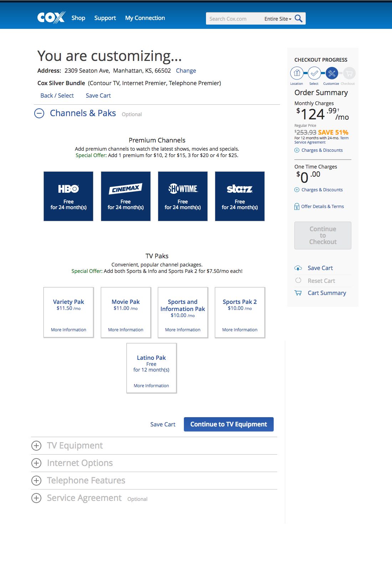
Task: Expand monthly Charges & Discounts
Action: tap(319, 150)
